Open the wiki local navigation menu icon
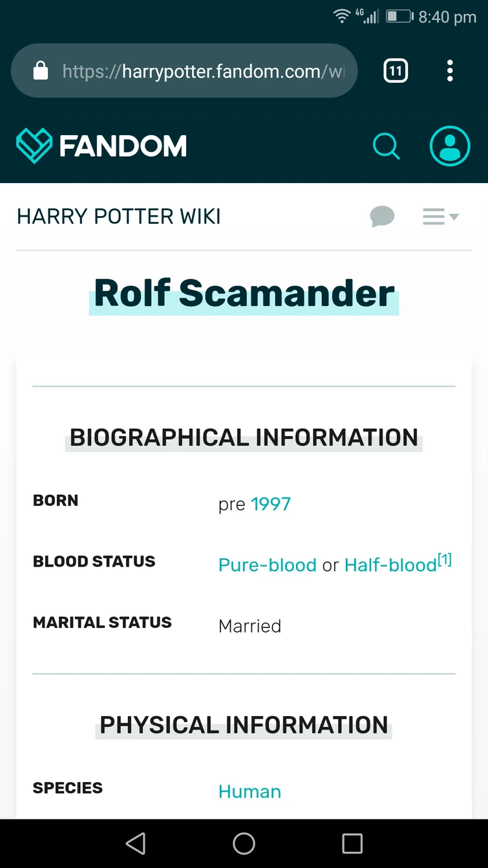This screenshot has width=488, height=868. point(433,216)
